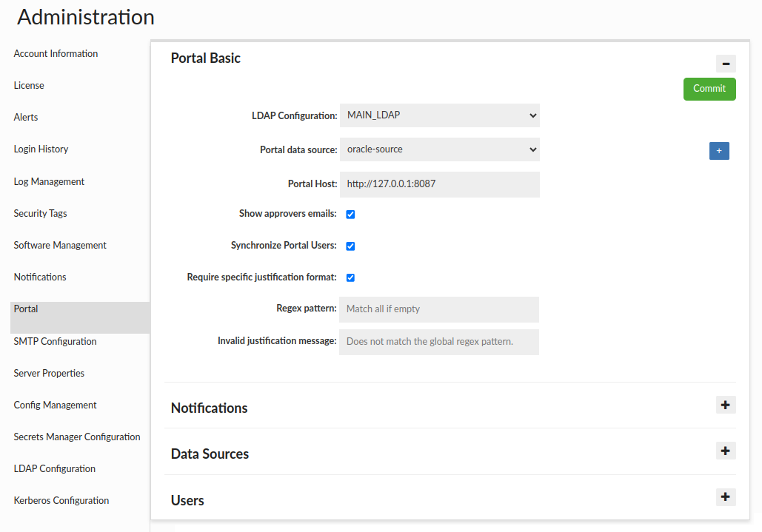Select Log Management from sidebar
Image resolution: width=762 pixels, height=532 pixels.
point(49,182)
